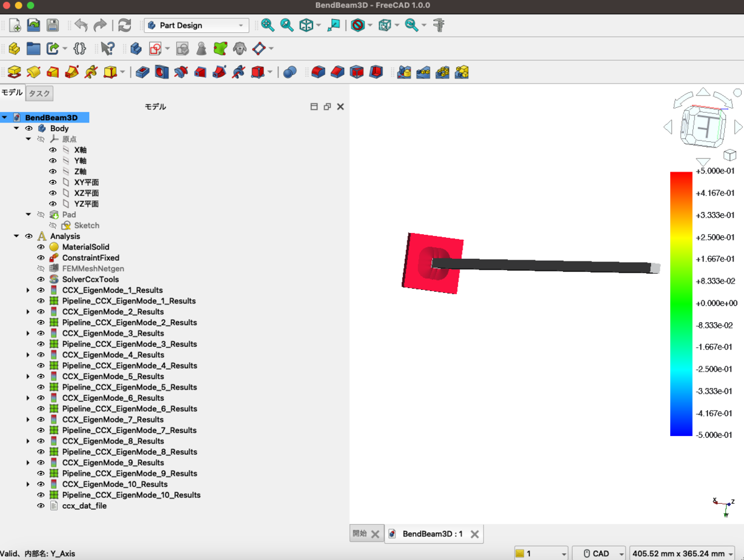Toggle visibility of CCX_EigenMode_1_Results
The image size is (744, 560).
click(x=41, y=290)
